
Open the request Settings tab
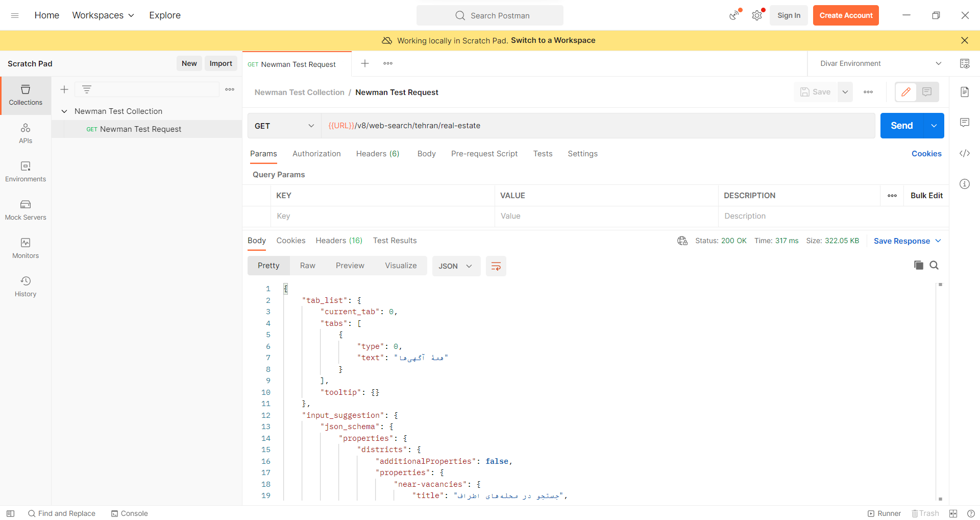[582, 154]
